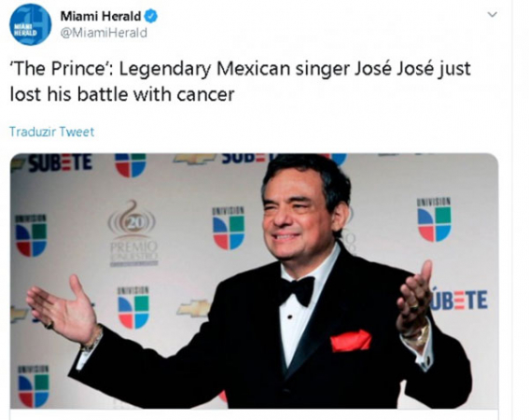529x420 pixels.
Task: Click the ÚBETE text beside the raised hand
Action: tap(459, 299)
